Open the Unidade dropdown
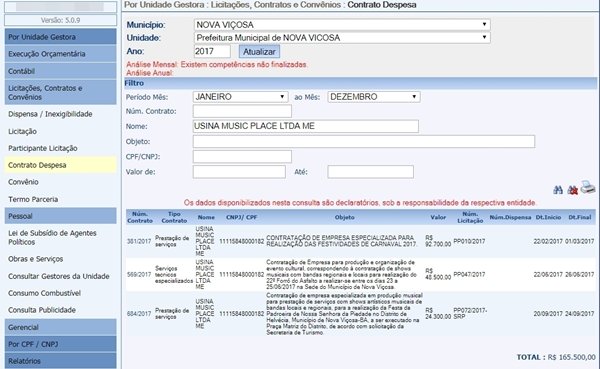 (x=342, y=38)
